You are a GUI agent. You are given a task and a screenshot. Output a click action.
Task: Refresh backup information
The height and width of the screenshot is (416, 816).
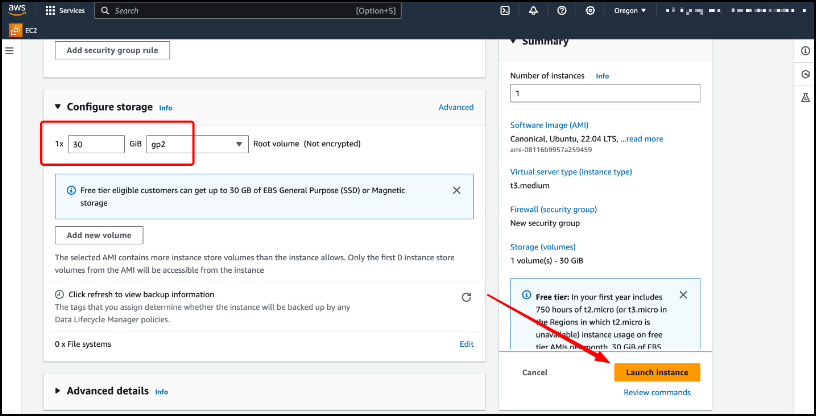466,297
